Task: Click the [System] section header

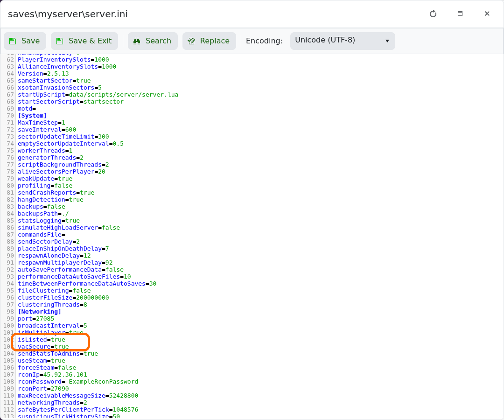Action: coord(32,116)
